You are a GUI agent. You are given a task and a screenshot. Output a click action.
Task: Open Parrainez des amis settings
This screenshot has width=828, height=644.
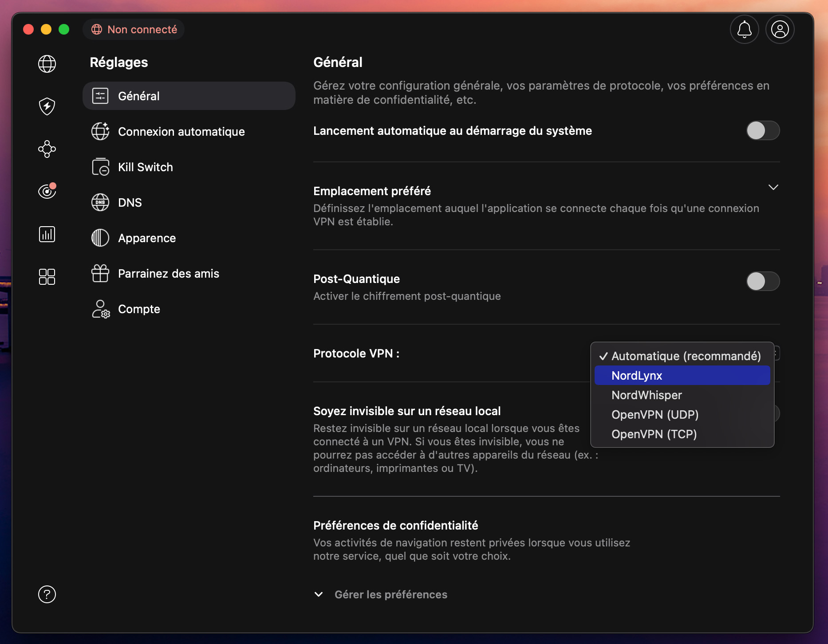[168, 273]
